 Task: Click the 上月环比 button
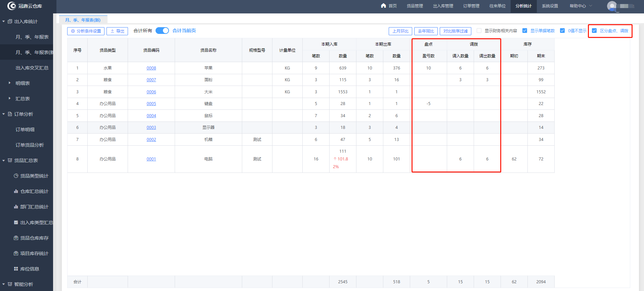point(400,31)
